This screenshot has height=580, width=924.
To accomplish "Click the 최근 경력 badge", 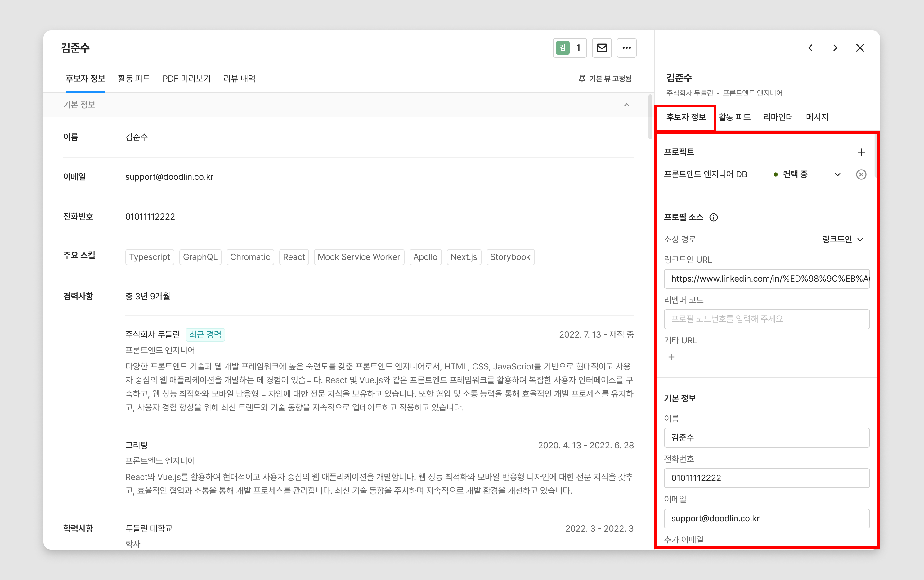I will (205, 334).
